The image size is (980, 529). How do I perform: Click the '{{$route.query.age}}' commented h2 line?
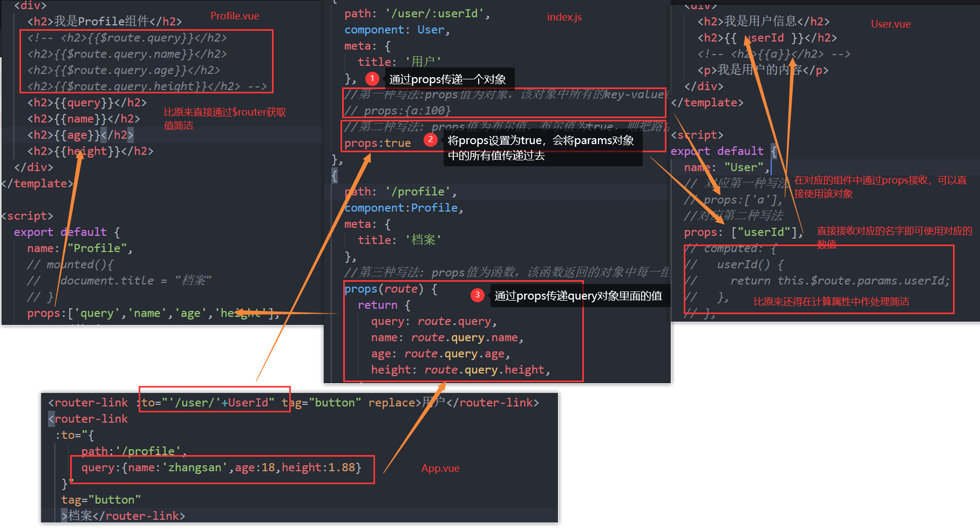click(x=124, y=70)
